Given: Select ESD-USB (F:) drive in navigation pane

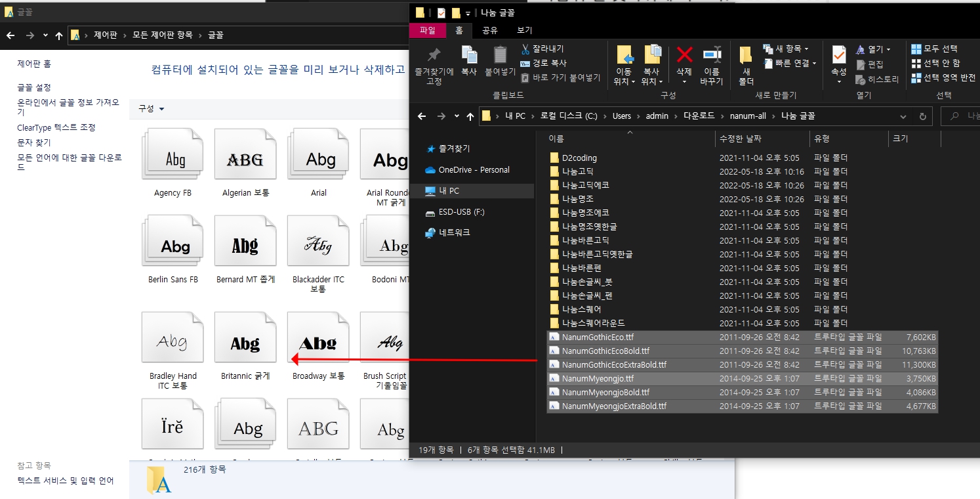Looking at the screenshot, I should 455,212.
